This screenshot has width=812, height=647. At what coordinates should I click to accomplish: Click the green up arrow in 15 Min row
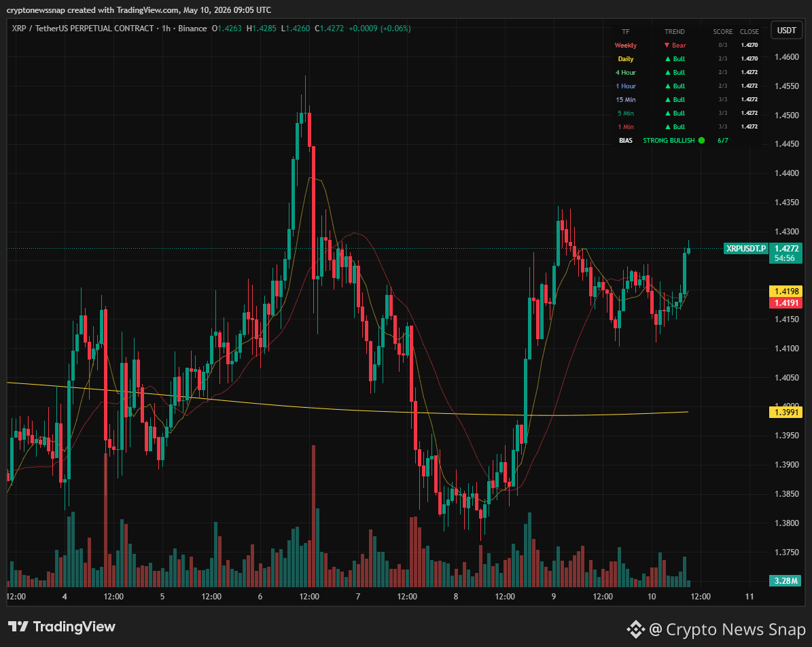[x=667, y=99]
